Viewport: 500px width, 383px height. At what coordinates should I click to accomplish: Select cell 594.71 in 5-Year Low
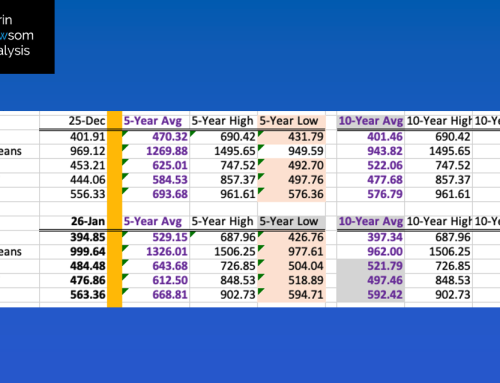point(291,295)
